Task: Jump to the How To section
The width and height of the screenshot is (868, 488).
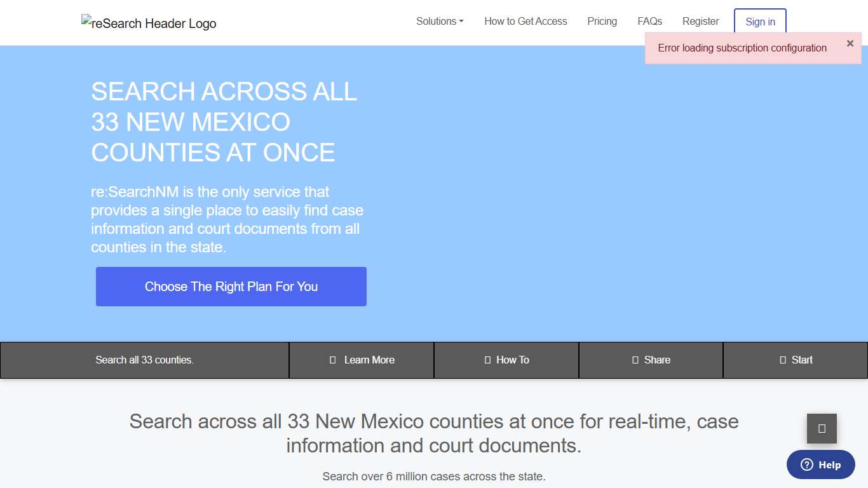Action: pyautogui.click(x=506, y=360)
